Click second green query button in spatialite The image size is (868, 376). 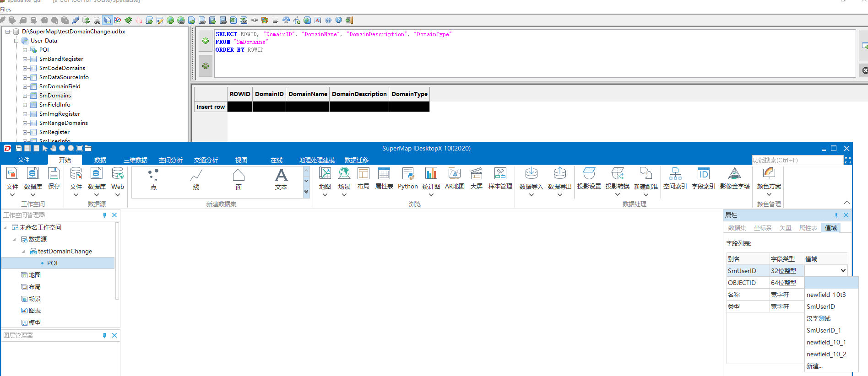click(x=206, y=66)
